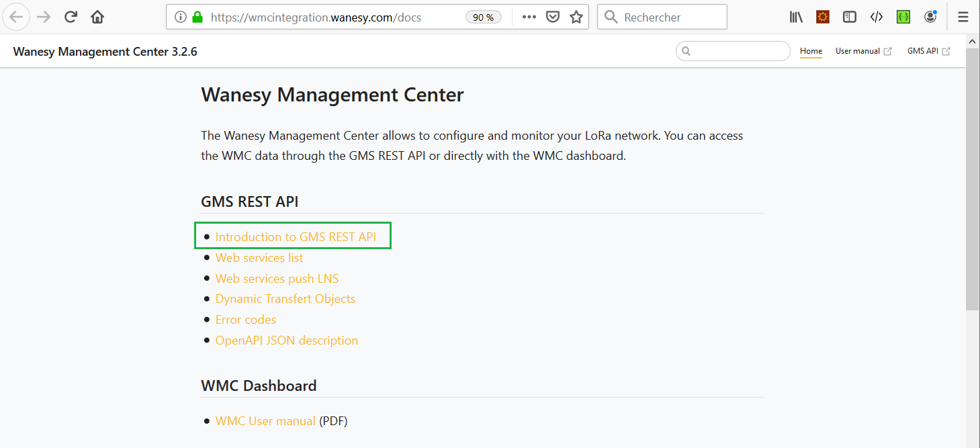Open the Firefox hamburger menu
This screenshot has width=980, height=448.
pos(963,17)
